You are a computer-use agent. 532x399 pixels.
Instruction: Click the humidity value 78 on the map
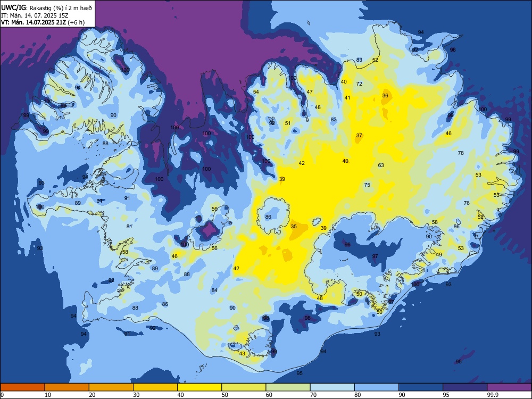[x=461, y=153]
